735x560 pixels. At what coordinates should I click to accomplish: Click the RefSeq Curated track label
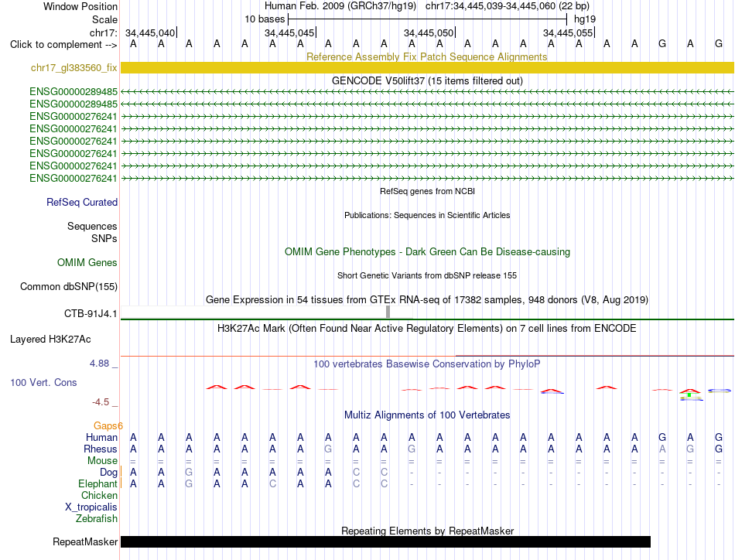[x=81, y=203]
